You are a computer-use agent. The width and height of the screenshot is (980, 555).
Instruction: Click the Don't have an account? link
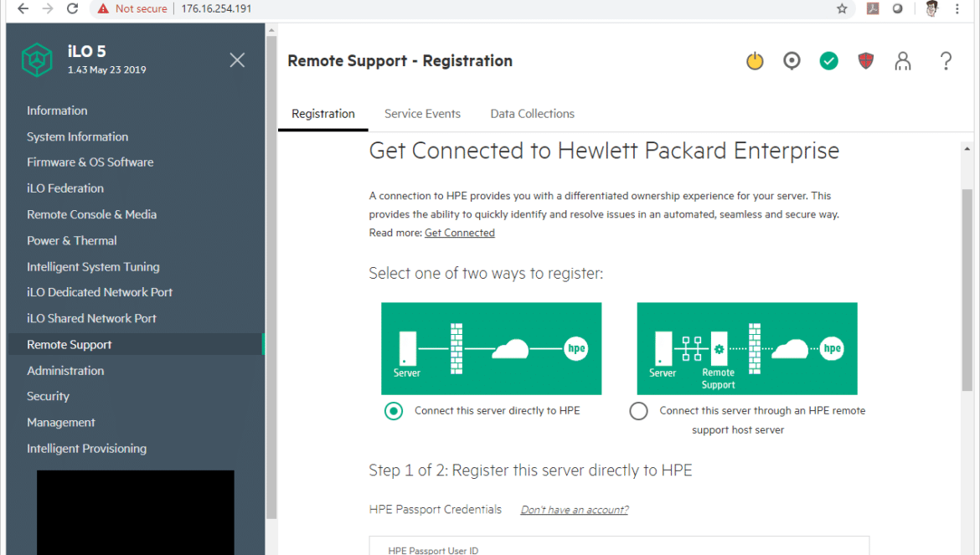[575, 510]
